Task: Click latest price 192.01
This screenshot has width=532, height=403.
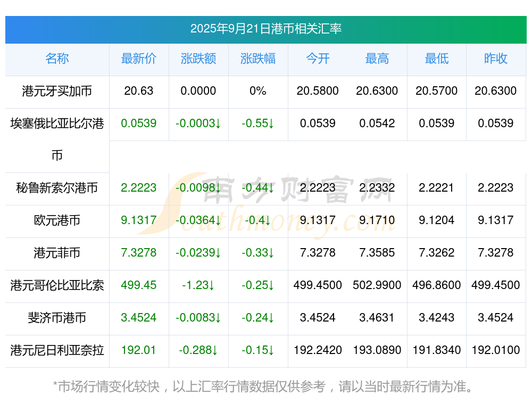Action: click(139, 350)
